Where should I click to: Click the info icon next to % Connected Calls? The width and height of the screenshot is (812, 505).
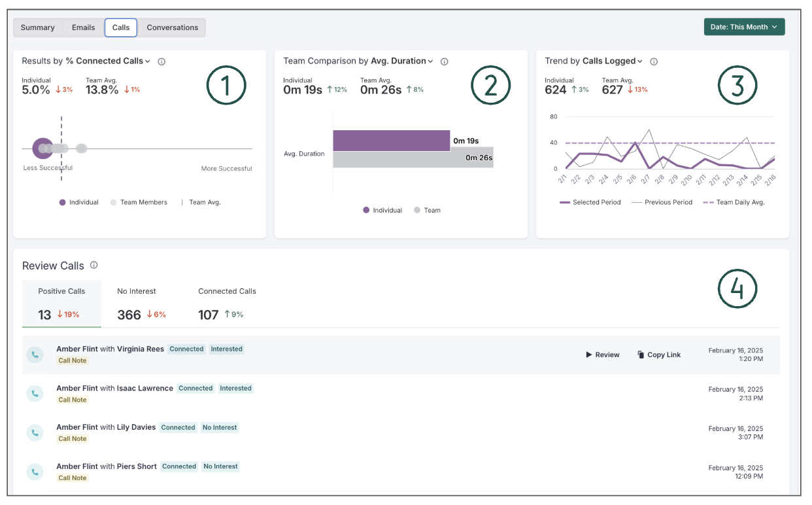(x=161, y=61)
